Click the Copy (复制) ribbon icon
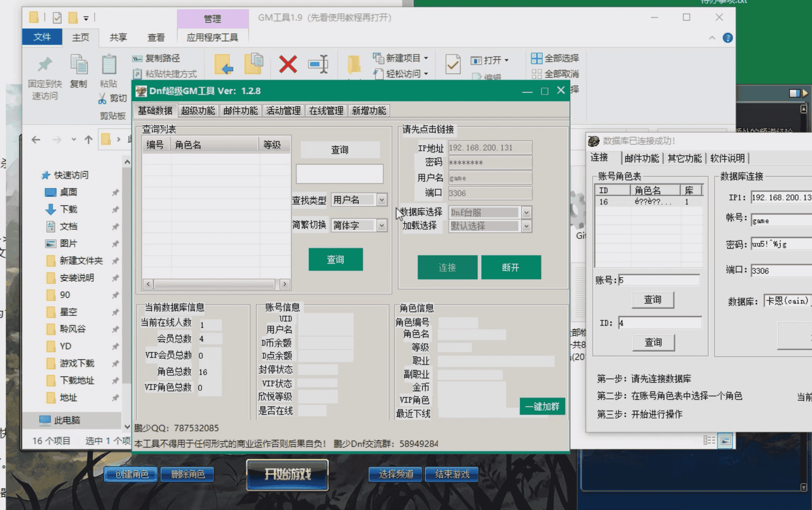The width and height of the screenshot is (812, 510). point(79,67)
